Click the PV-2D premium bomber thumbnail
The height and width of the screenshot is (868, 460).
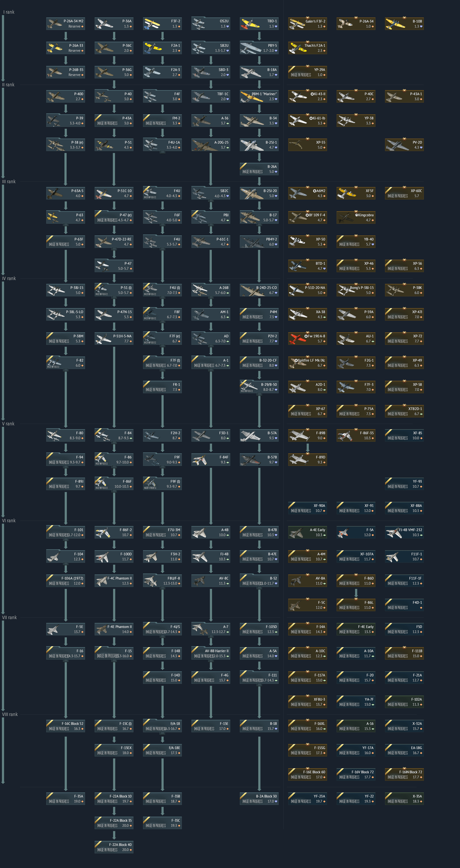tap(397, 145)
